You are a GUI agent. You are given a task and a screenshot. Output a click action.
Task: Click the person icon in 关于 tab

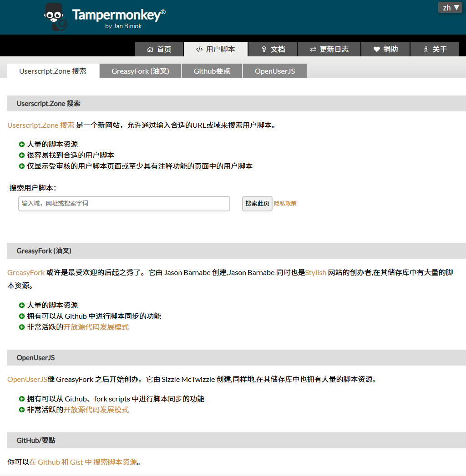click(426, 50)
